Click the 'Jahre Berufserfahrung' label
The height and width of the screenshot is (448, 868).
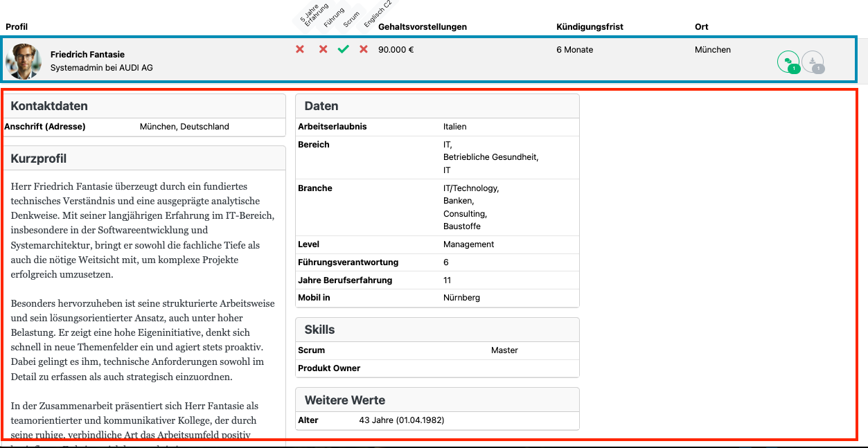[345, 280]
